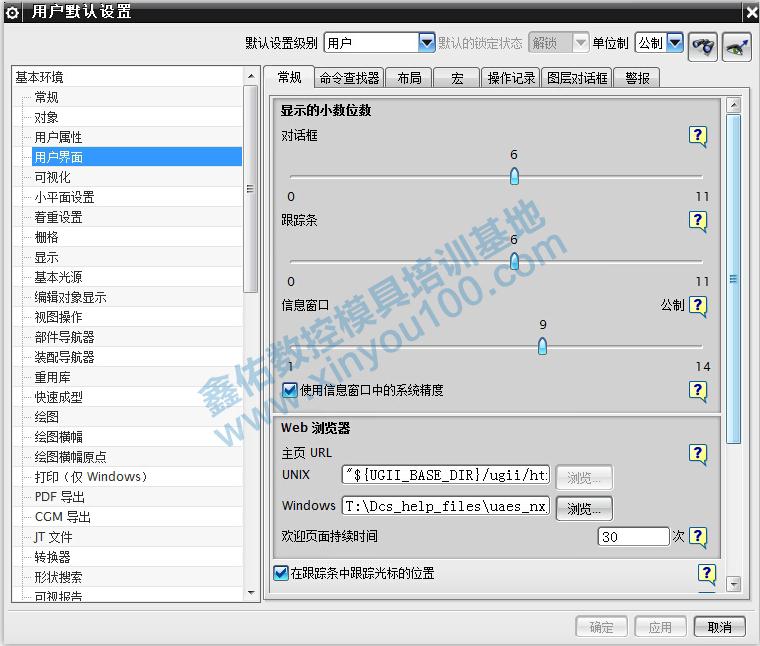Screen dimensions: 760x646
Task: Open help for 跟踪条 decimal places
Action: [x=698, y=221]
